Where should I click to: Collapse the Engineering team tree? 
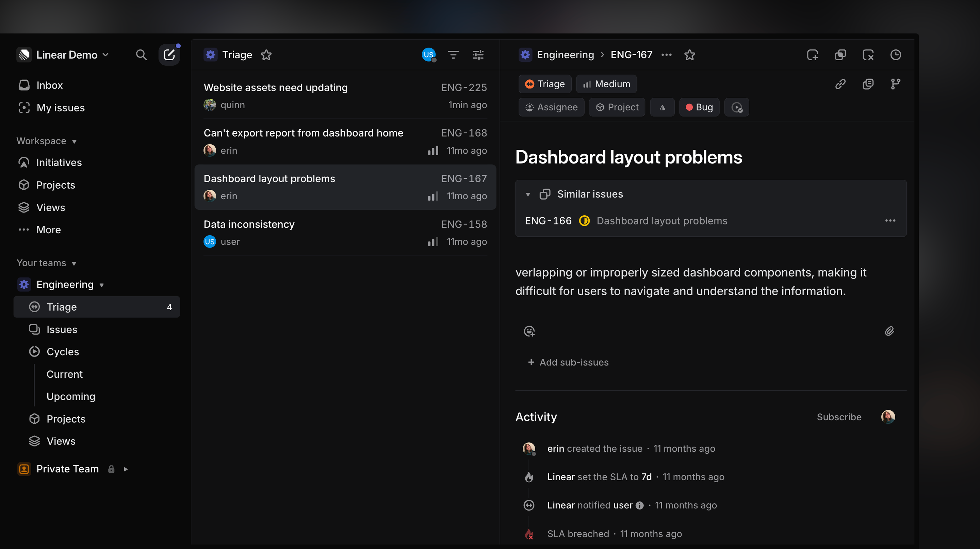coord(102,285)
